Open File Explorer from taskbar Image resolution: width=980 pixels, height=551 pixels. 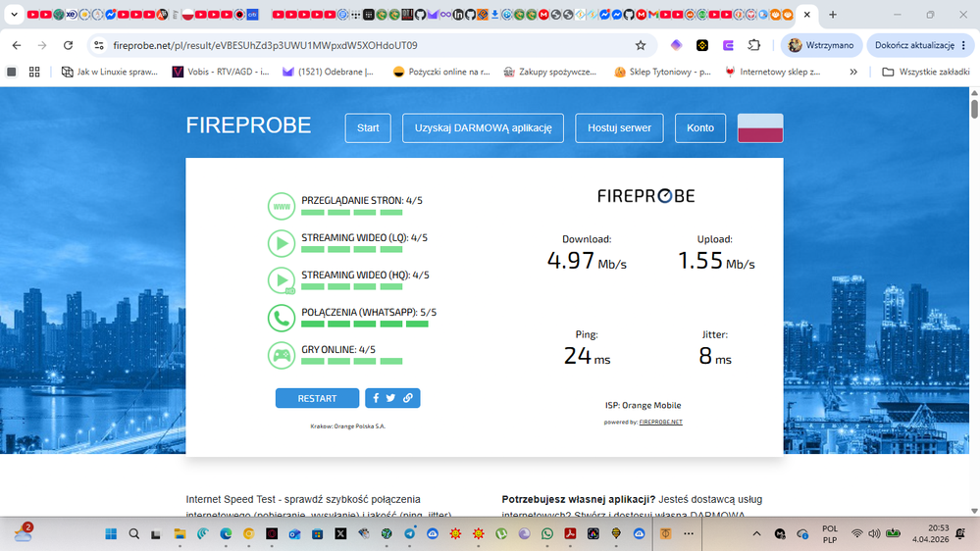pos(180,533)
